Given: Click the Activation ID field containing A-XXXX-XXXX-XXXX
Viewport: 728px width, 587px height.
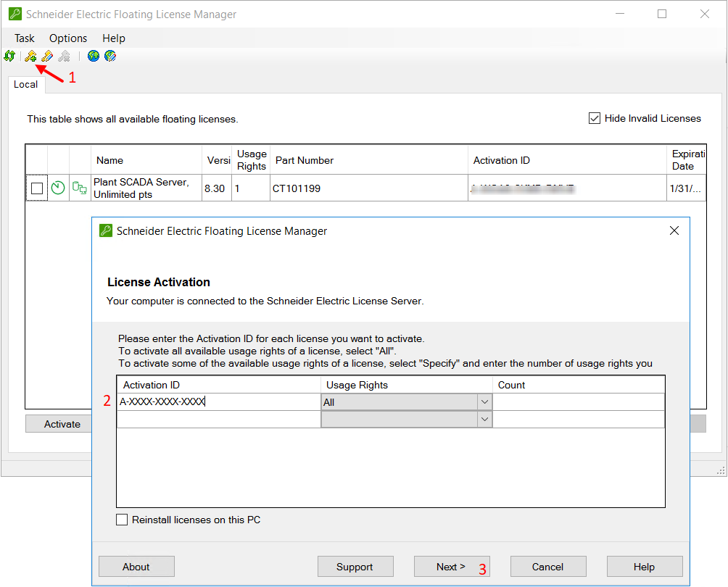Looking at the screenshot, I should point(219,402).
